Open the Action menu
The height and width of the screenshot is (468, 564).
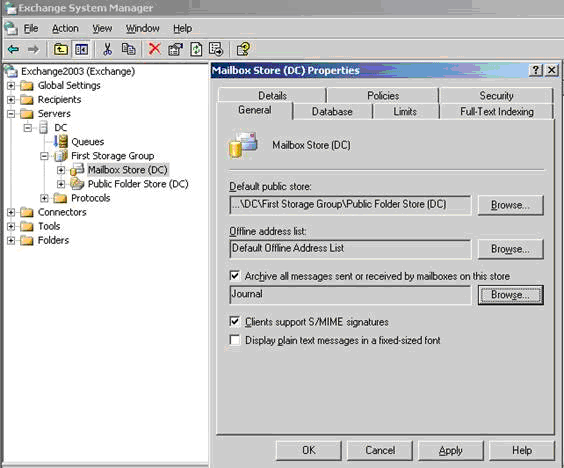coord(65,28)
